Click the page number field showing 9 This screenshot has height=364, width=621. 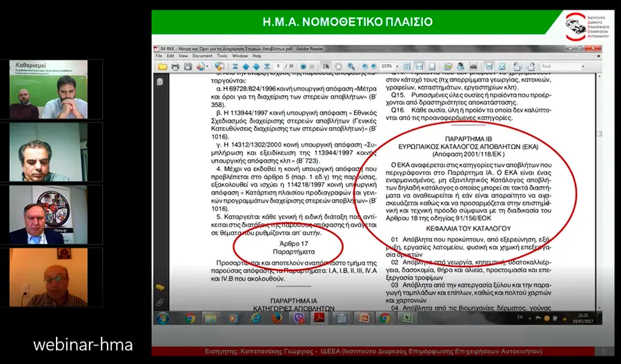coord(279,66)
